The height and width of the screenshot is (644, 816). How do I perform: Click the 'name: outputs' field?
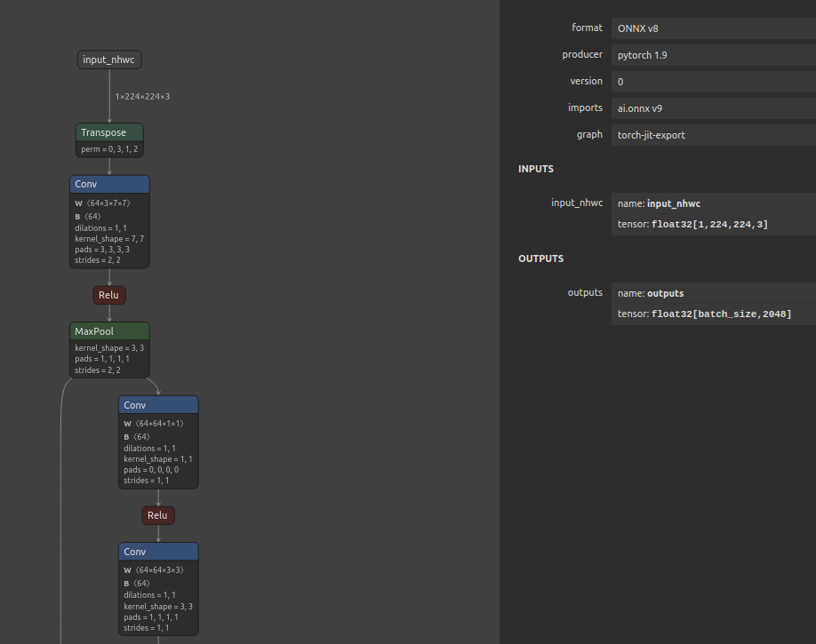tap(713, 293)
